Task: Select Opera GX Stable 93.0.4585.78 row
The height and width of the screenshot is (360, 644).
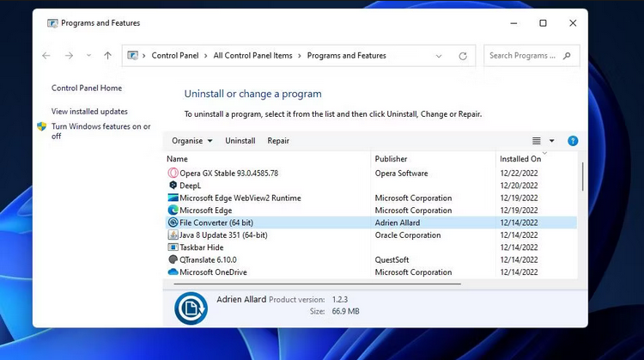Action: point(370,174)
